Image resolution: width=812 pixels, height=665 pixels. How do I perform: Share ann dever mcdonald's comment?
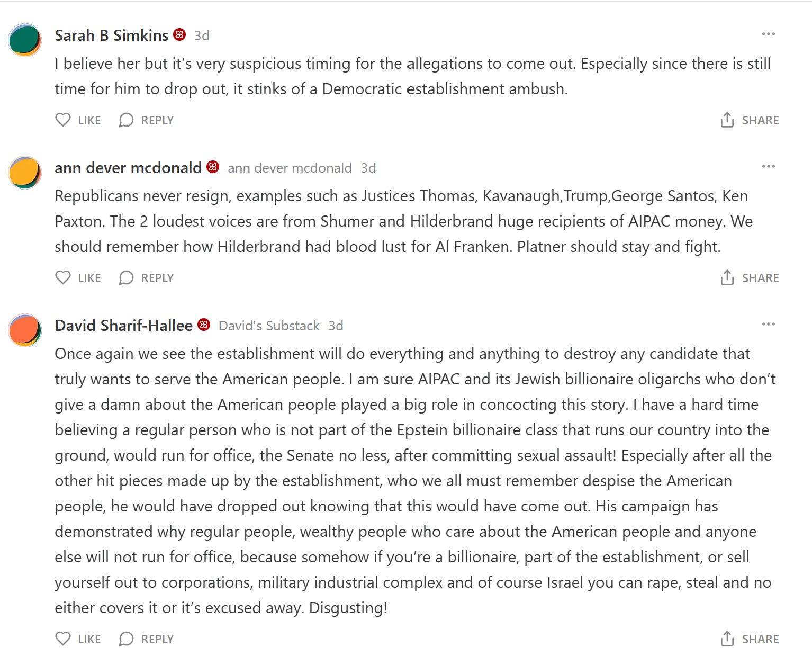pyautogui.click(x=750, y=278)
